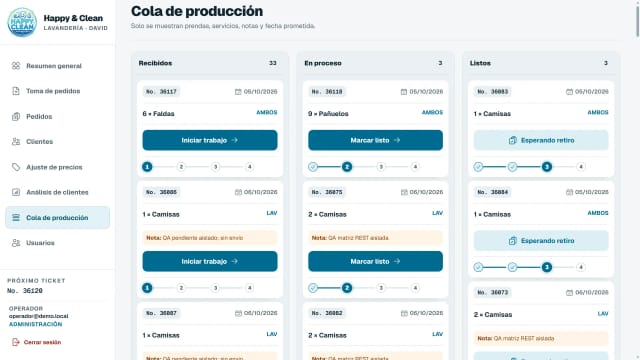Click the "QA matriz REST aislada" note on order 36075
The height and width of the screenshot is (360, 640).
[x=376, y=238]
